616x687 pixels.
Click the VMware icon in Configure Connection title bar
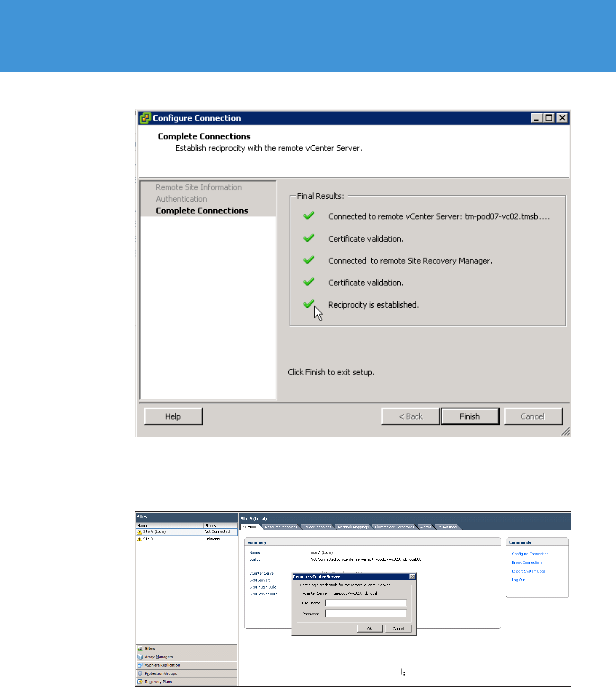click(x=145, y=118)
